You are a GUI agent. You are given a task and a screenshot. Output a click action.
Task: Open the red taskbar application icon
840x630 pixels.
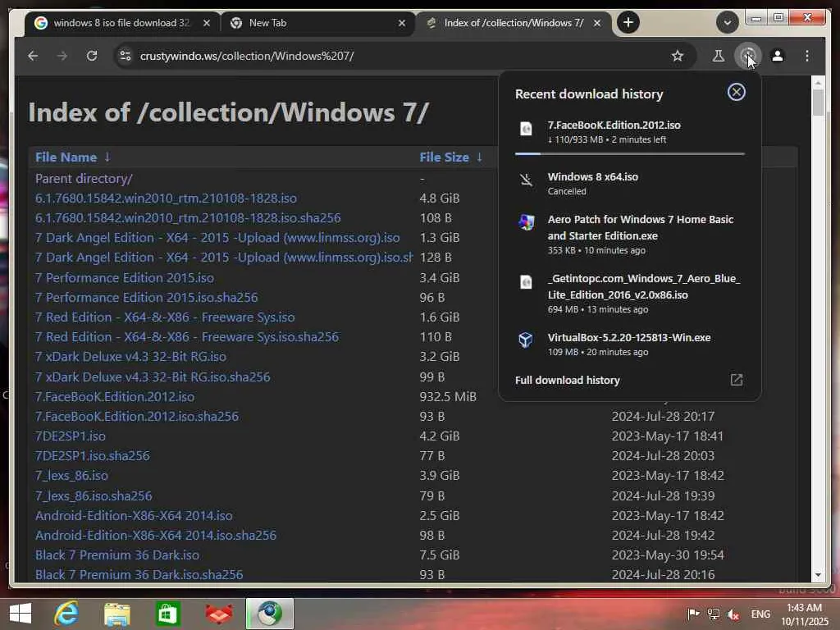[x=218, y=614]
